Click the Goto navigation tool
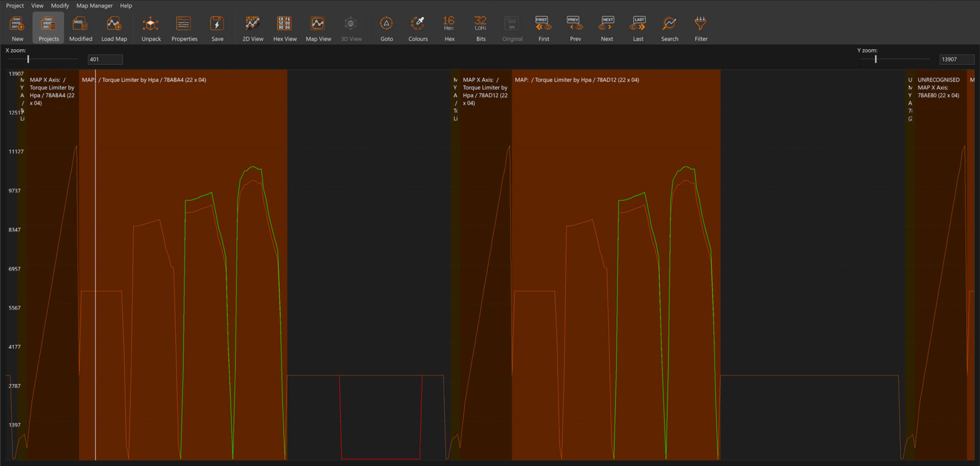 coord(387,27)
